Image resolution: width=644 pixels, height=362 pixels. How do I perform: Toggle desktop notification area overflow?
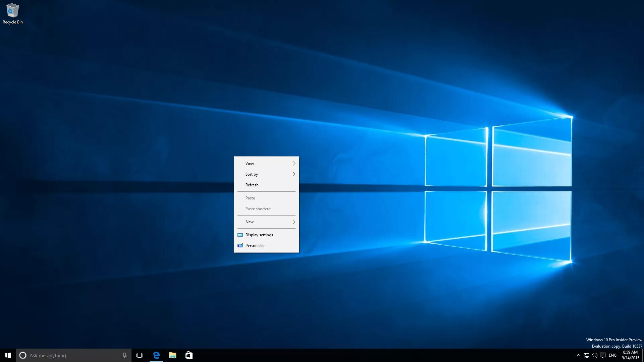[578, 355]
